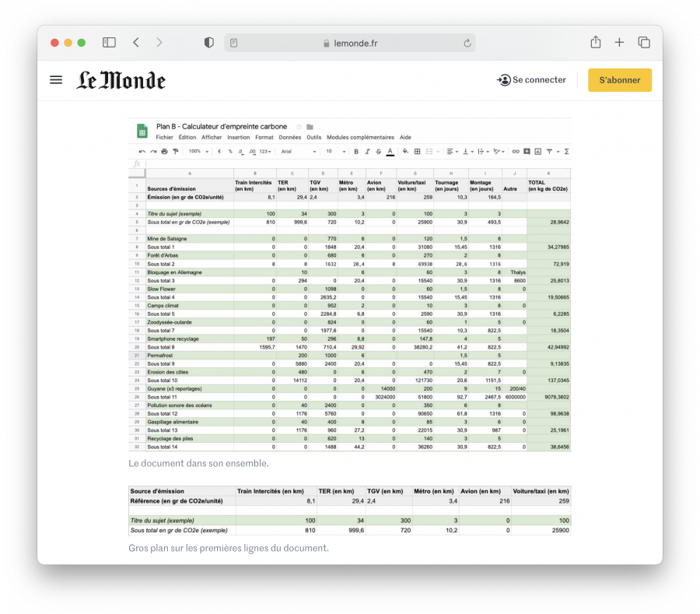The image size is (700, 614).
Task: Click the green Google Sheets logo
Action: (142, 131)
